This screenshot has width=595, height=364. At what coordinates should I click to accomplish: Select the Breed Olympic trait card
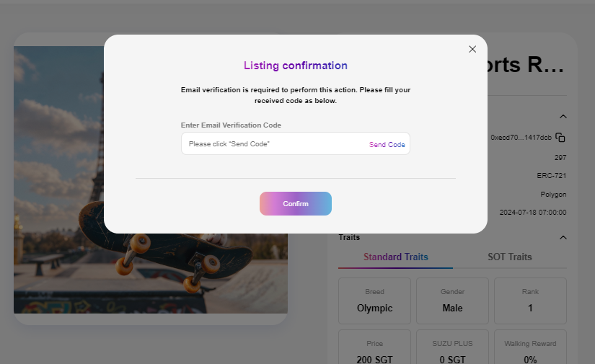point(374,301)
